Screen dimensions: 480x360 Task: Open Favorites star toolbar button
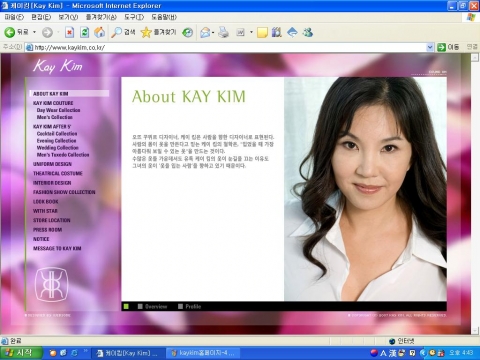click(146, 32)
